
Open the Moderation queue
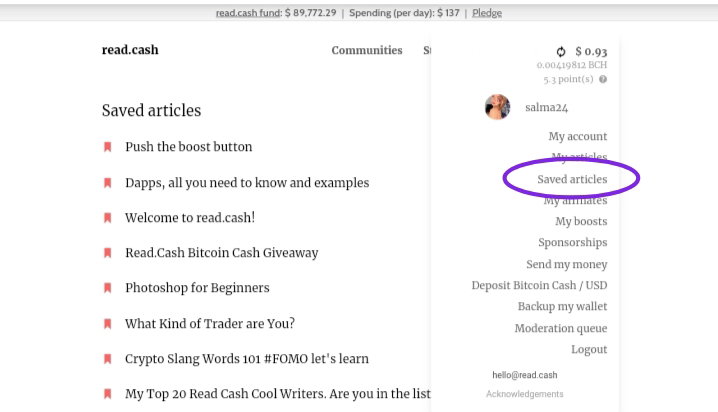(560, 329)
